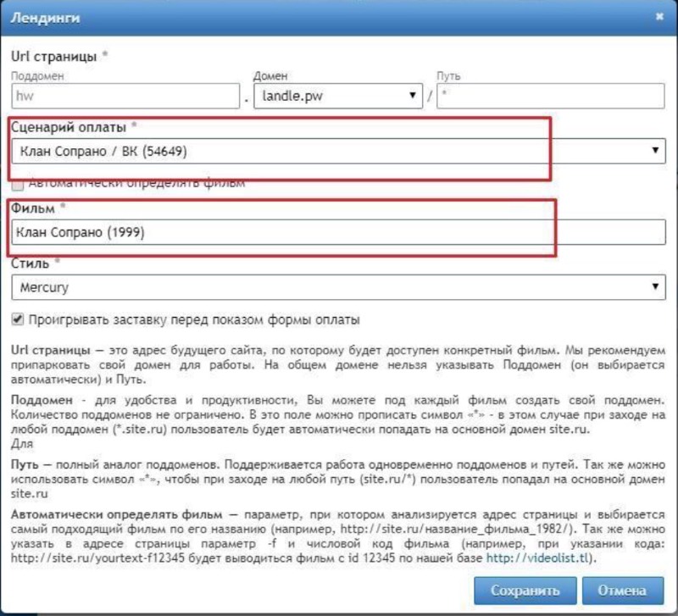
Task: Expand the Сценарий оплаты dropdown
Action: (337, 152)
